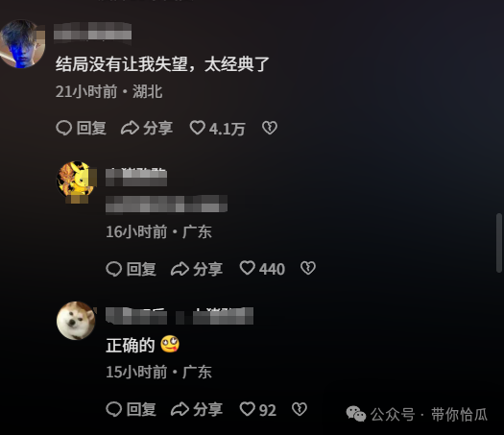Dislike the top comment from 湖北
Screen dimensions: 504x435
pyautogui.click(x=270, y=128)
